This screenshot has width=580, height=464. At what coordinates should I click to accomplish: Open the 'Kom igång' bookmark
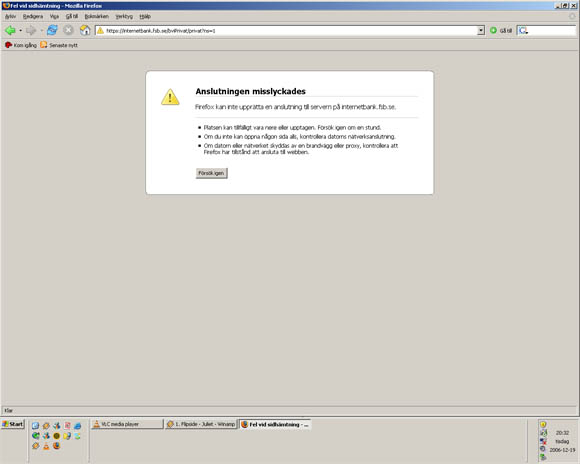pyautogui.click(x=21, y=45)
